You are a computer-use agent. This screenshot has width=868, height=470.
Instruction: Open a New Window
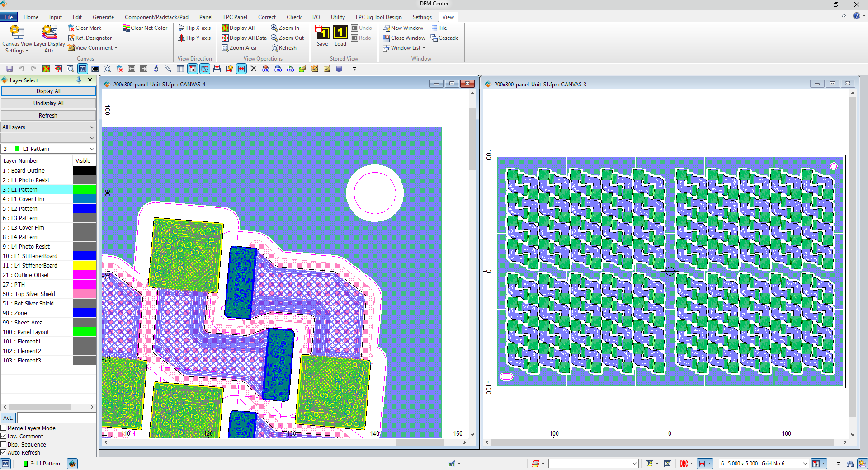pyautogui.click(x=403, y=28)
